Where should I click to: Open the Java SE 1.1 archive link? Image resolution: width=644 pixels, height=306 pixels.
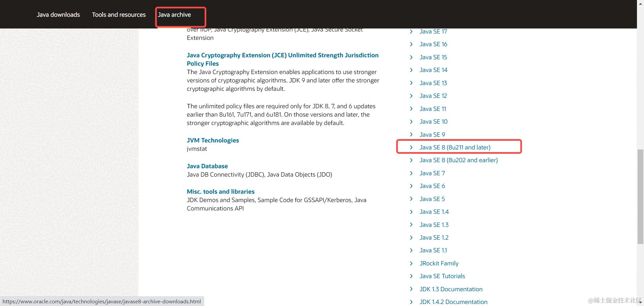click(433, 250)
